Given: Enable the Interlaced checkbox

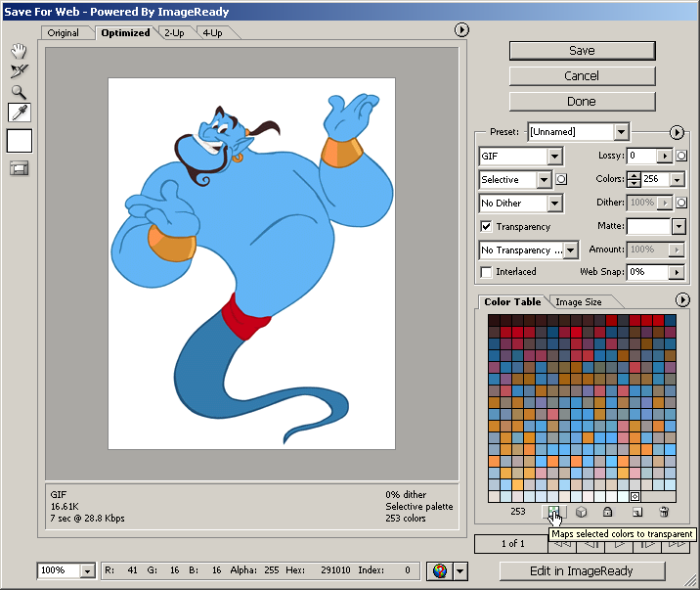Looking at the screenshot, I should (486, 272).
